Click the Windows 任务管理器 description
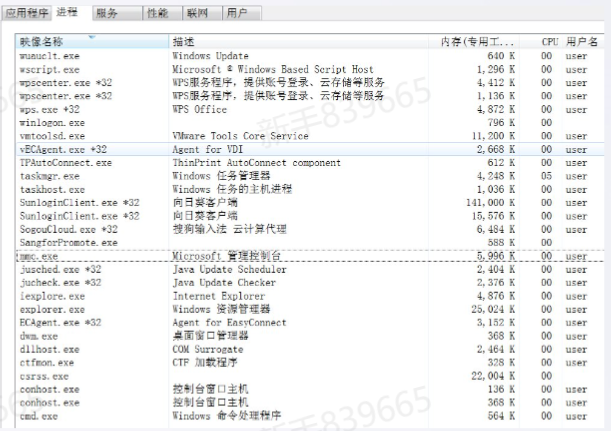The width and height of the screenshot is (611, 431). click(221, 176)
